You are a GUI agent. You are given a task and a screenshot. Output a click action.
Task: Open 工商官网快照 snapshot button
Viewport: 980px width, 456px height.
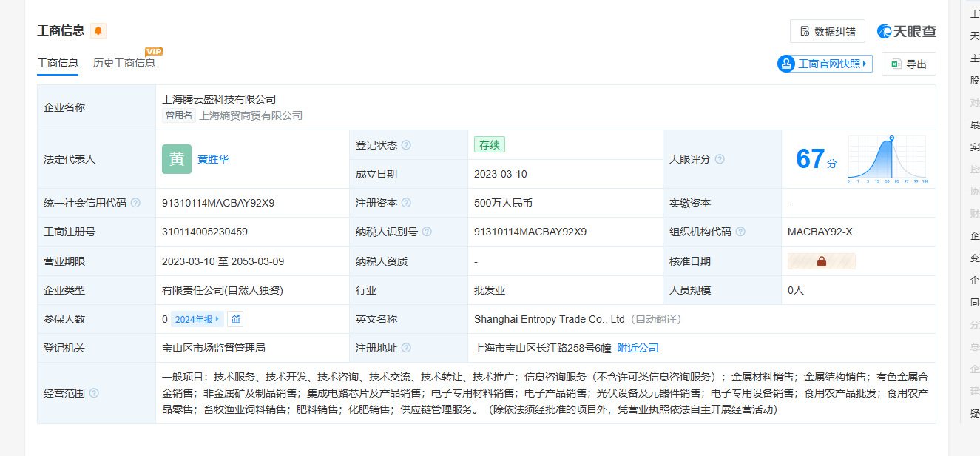pyautogui.click(x=825, y=64)
